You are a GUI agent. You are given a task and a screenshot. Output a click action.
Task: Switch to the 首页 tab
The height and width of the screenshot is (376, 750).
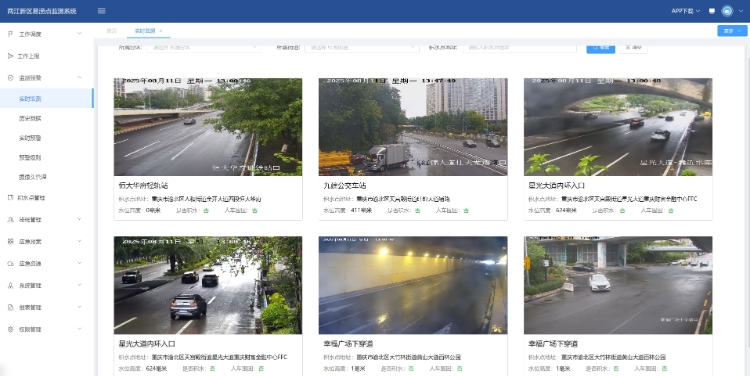111,31
